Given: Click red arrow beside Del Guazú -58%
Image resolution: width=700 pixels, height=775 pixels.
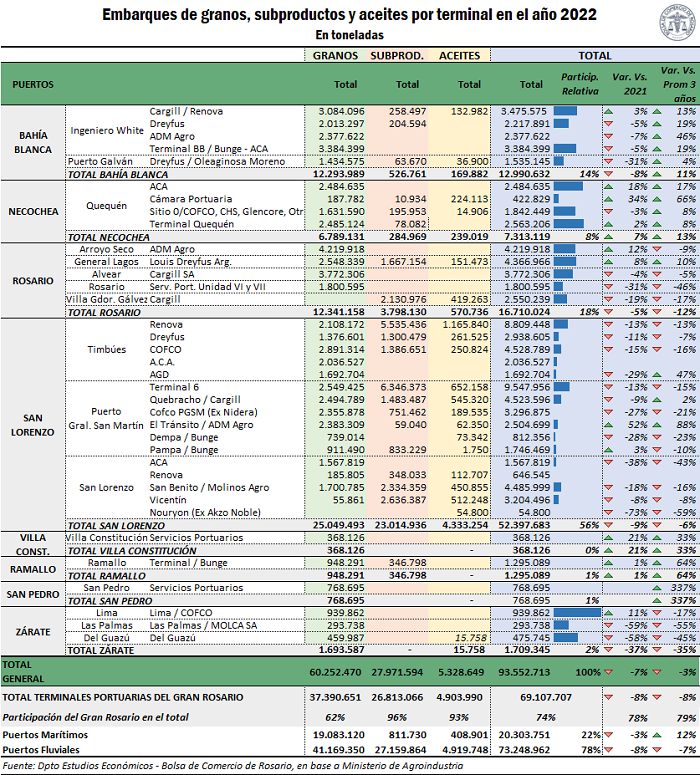Looking at the screenshot, I should coord(609,636).
